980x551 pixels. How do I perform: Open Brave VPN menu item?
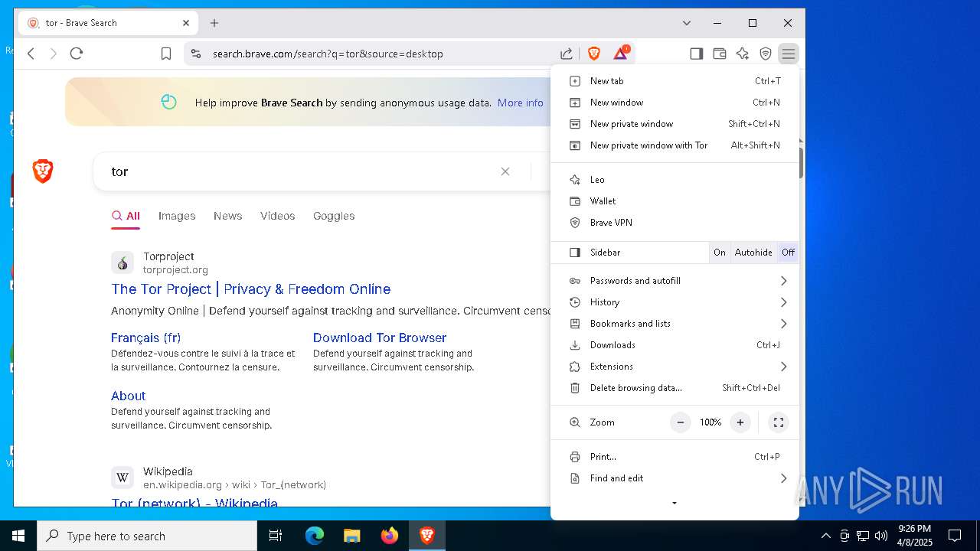pos(675,223)
